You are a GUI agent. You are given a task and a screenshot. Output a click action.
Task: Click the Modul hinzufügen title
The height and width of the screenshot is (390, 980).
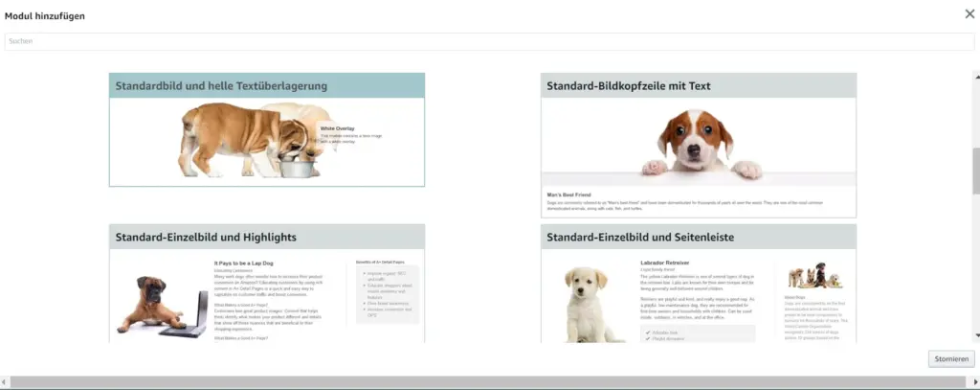[45, 16]
